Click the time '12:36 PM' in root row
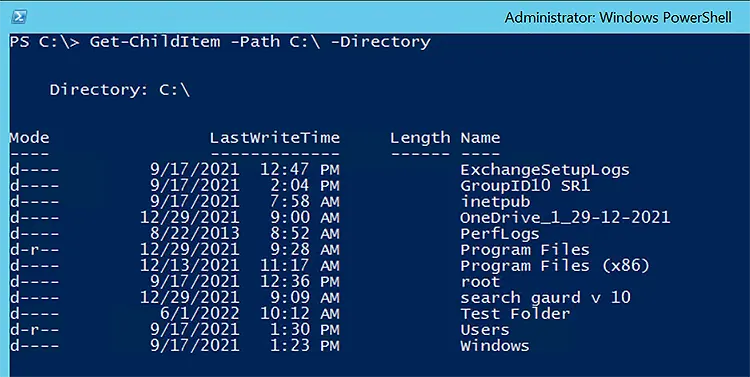This screenshot has height=377, width=750. coord(300,282)
